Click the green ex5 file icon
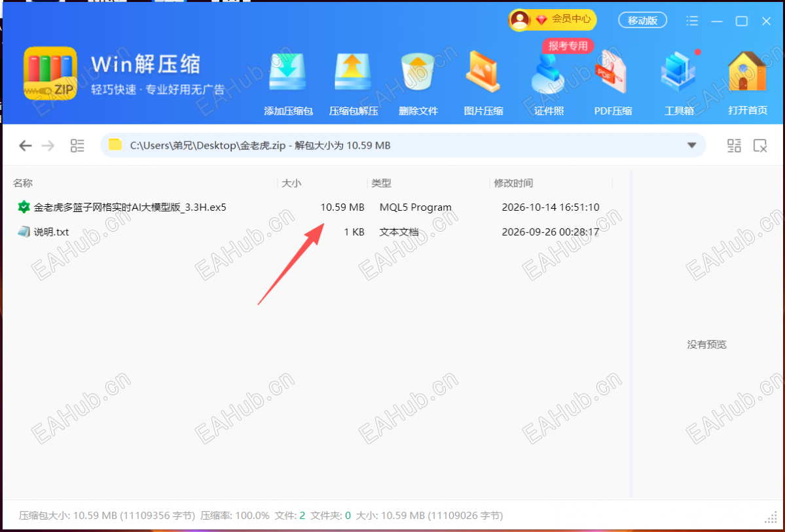The height and width of the screenshot is (532, 785). 23,207
